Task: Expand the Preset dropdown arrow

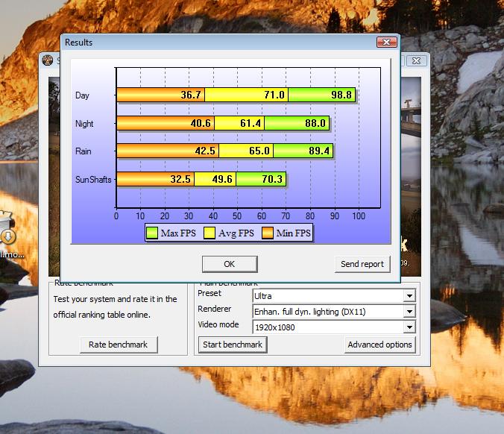Action: (409, 296)
